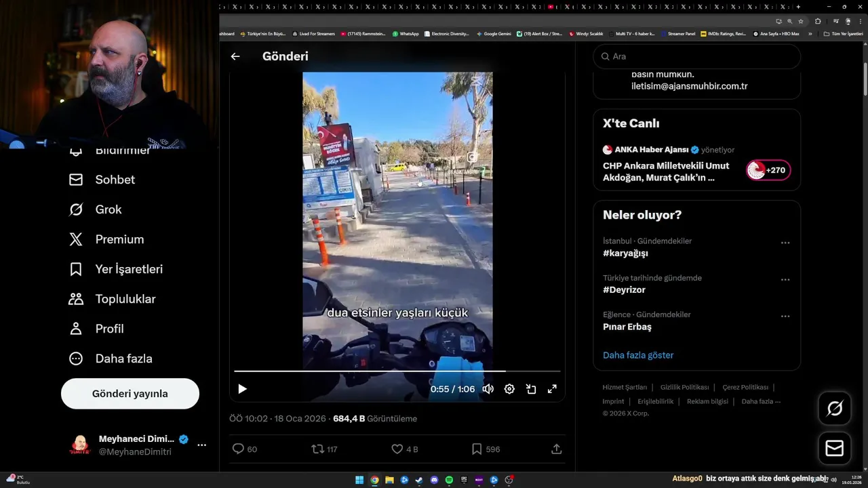Repost the post with the 117 retweet icon

point(324,449)
